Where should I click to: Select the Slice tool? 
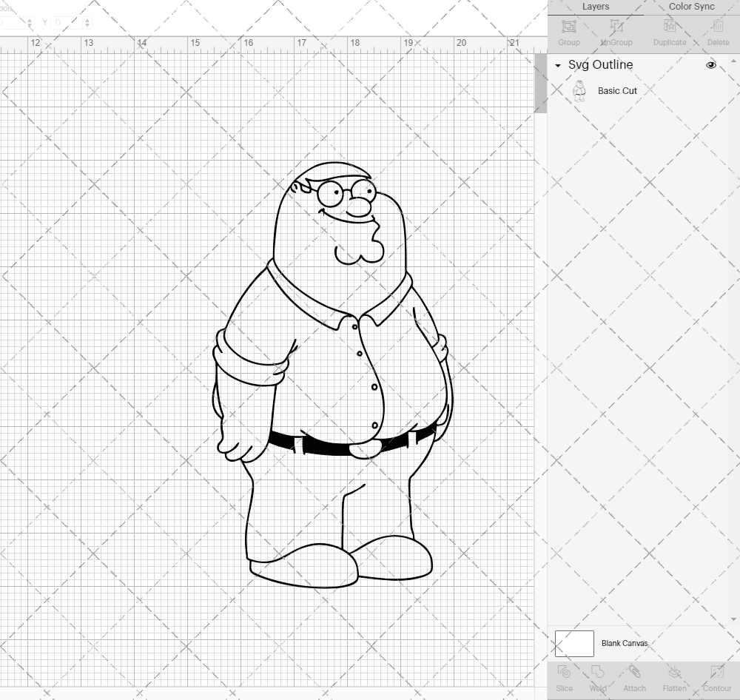coord(565,677)
